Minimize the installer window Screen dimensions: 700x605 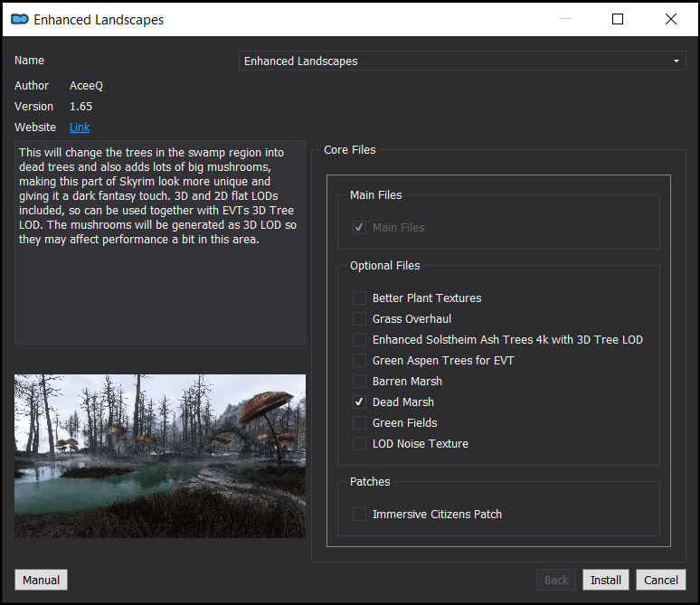tap(565, 19)
